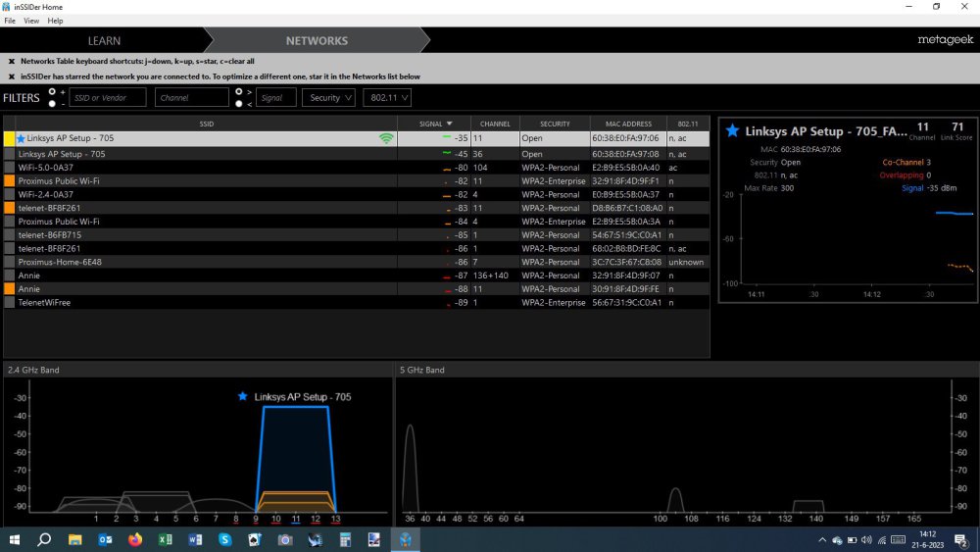Close the starred network notice
This screenshot has width=980, height=552.
coord(12,76)
